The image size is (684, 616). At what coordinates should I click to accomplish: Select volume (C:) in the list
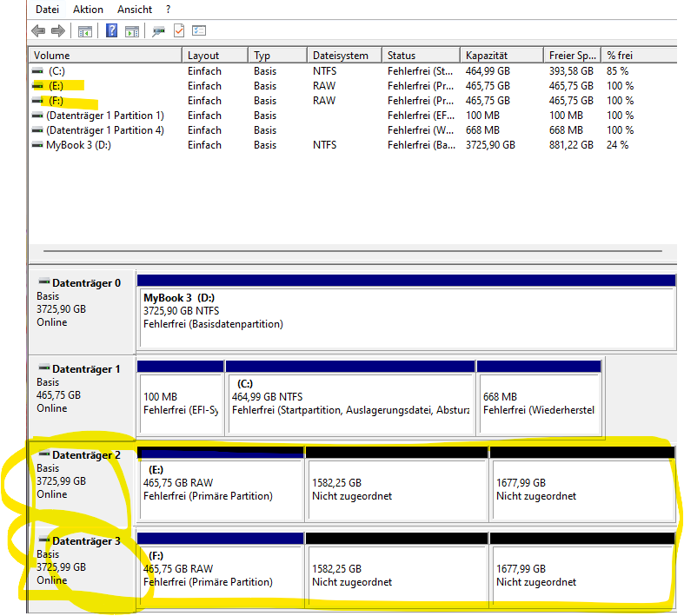pyautogui.click(x=56, y=70)
